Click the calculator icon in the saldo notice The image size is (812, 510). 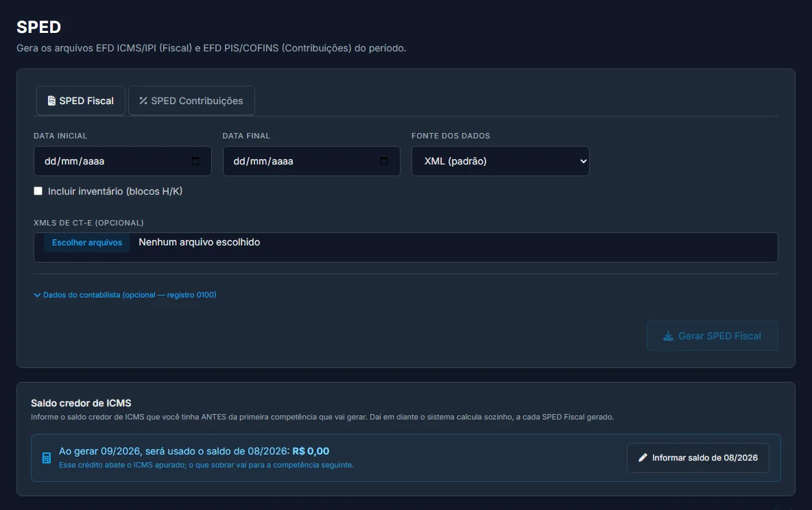(x=47, y=458)
